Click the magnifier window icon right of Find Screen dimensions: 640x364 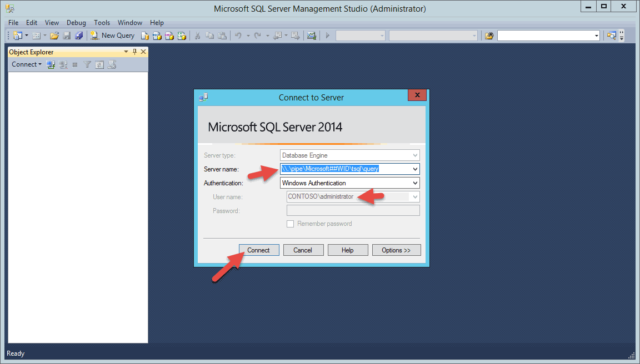(611, 36)
